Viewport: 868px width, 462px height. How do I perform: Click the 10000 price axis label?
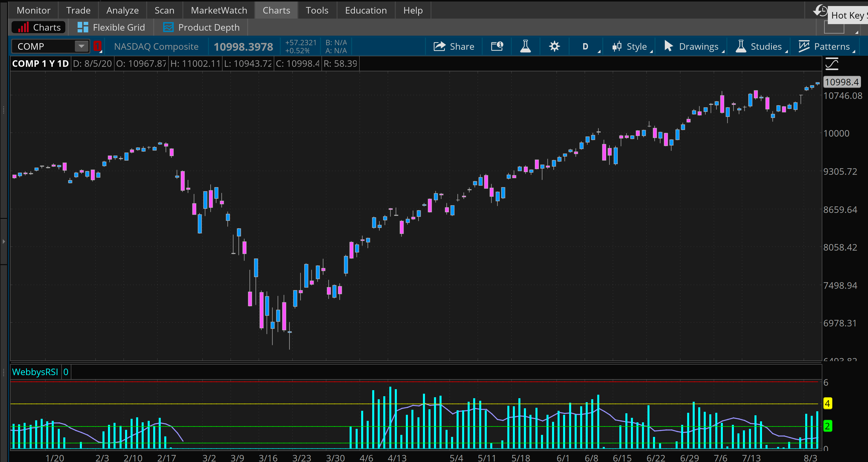836,133
